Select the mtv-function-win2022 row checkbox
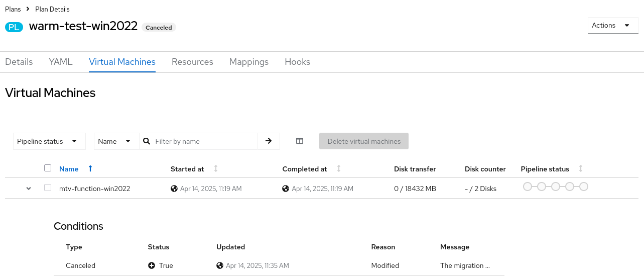 coord(48,188)
